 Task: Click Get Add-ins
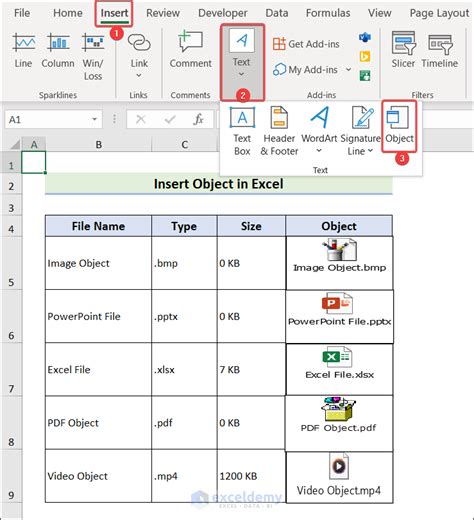[306, 44]
